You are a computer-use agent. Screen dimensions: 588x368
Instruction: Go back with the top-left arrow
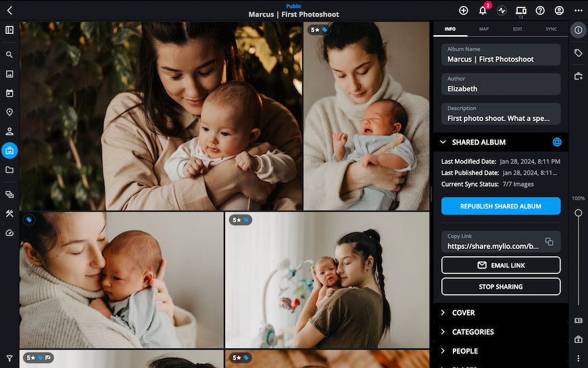tap(9, 10)
